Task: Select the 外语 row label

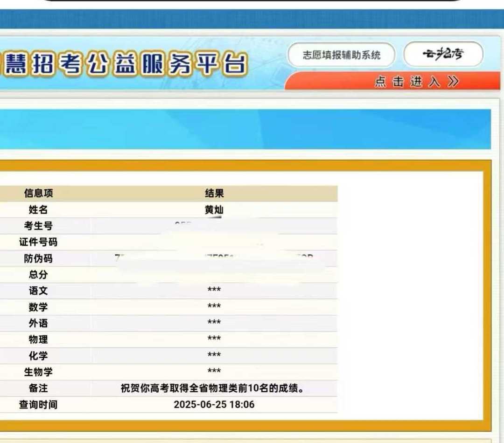Action: tap(38, 323)
